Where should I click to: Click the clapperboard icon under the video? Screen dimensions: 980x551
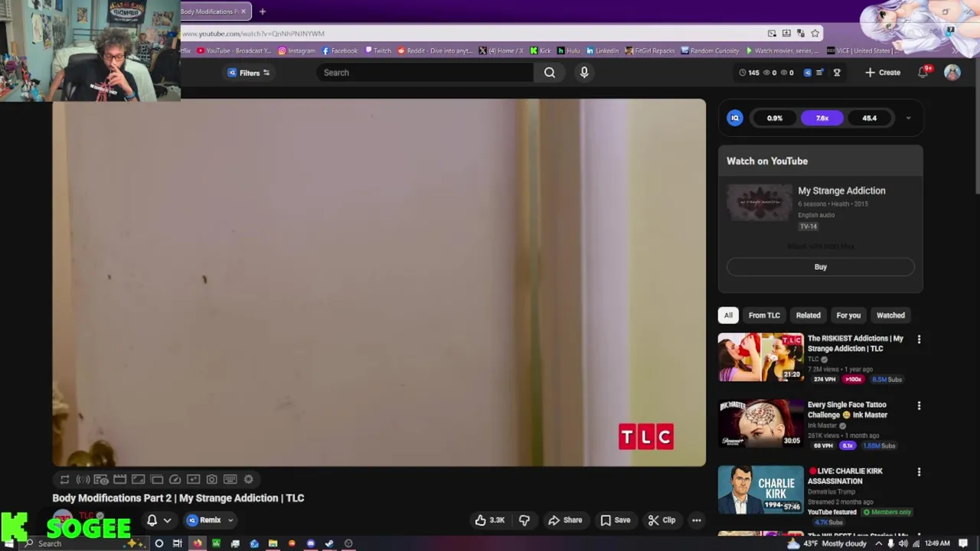pos(119,480)
